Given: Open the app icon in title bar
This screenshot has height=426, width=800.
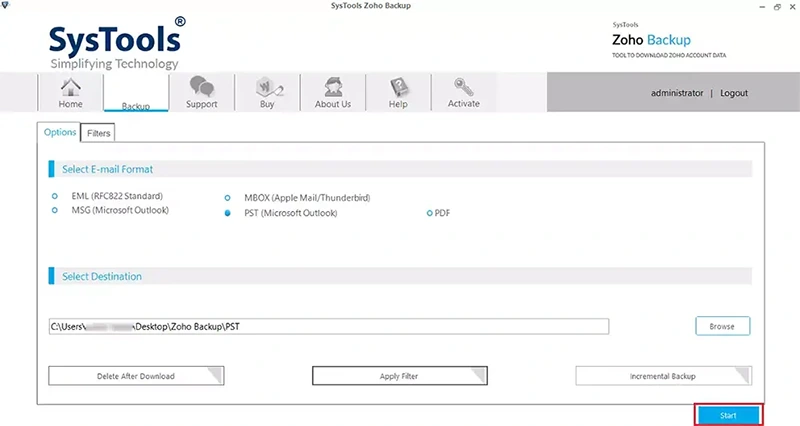Looking at the screenshot, I should tap(5, 5).
